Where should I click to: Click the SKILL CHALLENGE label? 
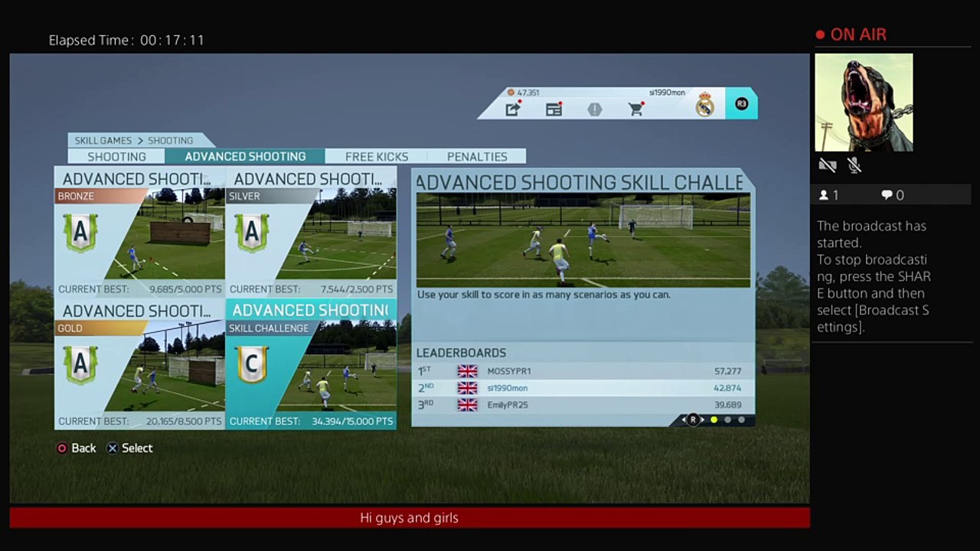tap(269, 328)
